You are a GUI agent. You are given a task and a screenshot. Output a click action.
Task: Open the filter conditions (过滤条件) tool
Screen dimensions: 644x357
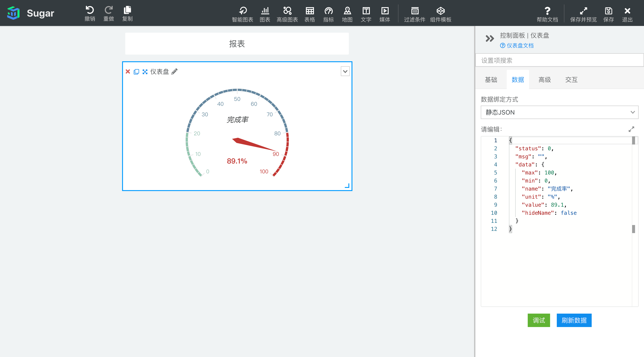click(415, 11)
